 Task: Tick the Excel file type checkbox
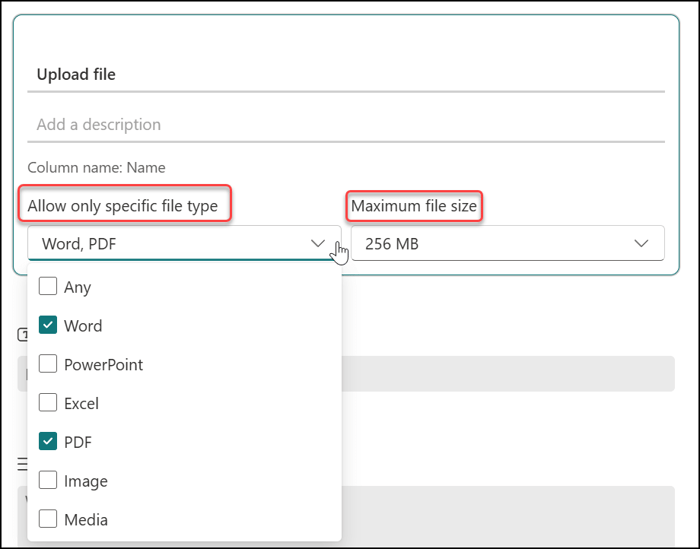tap(48, 403)
